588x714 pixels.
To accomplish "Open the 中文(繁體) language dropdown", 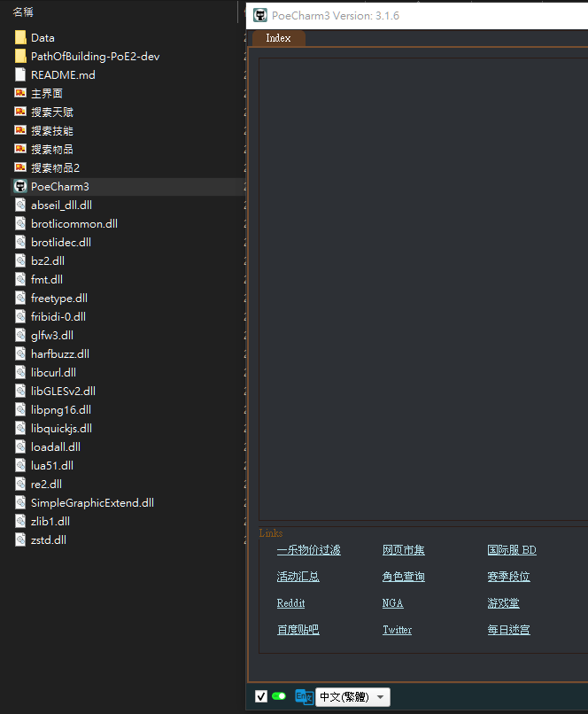I will (352, 697).
